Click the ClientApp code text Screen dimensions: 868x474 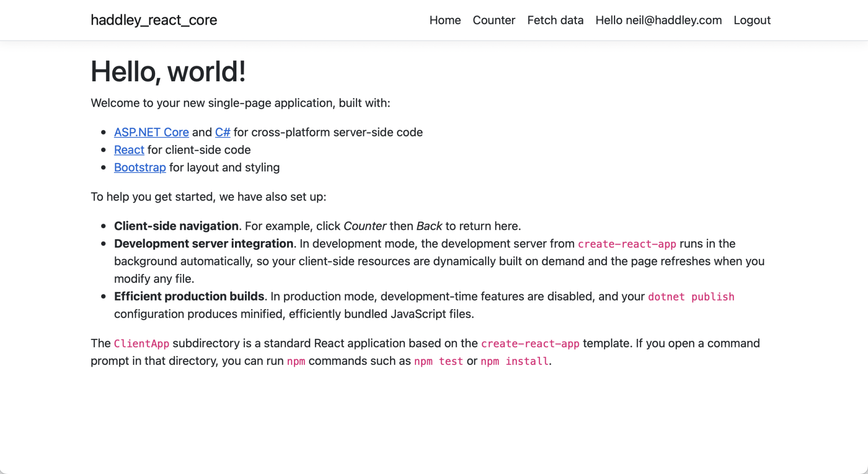(x=141, y=344)
